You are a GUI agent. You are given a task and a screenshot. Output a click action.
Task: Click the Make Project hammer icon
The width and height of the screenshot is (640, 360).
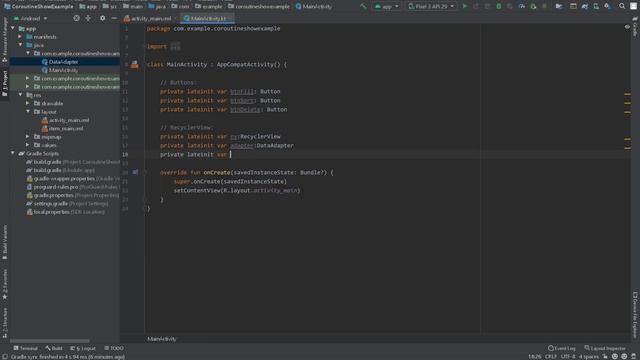click(363, 6)
